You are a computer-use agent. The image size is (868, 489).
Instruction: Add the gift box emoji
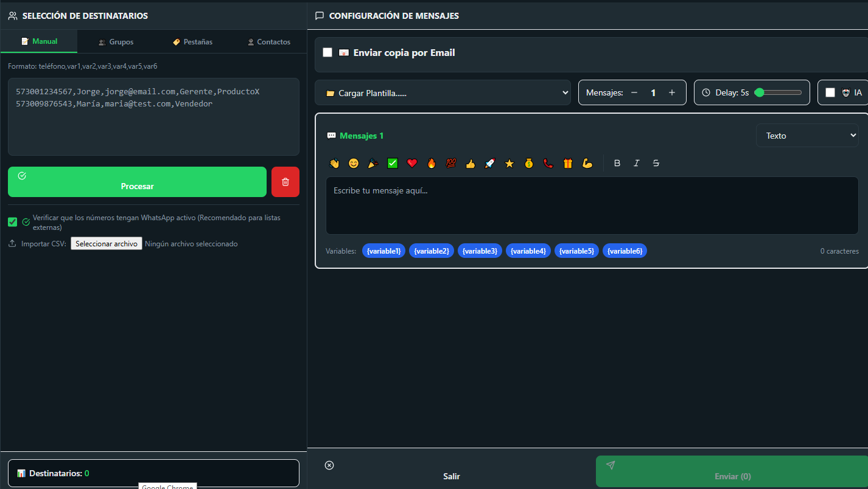pos(567,163)
